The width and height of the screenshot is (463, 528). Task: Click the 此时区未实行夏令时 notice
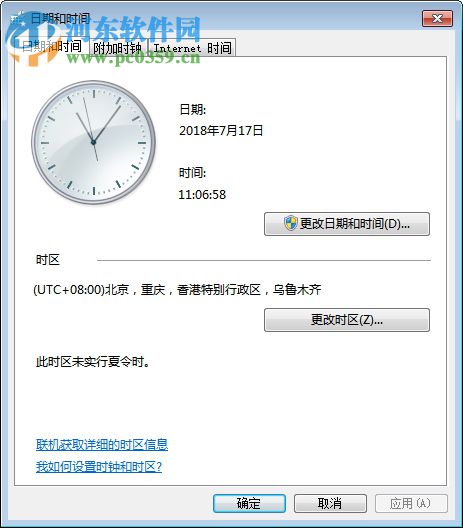click(93, 362)
